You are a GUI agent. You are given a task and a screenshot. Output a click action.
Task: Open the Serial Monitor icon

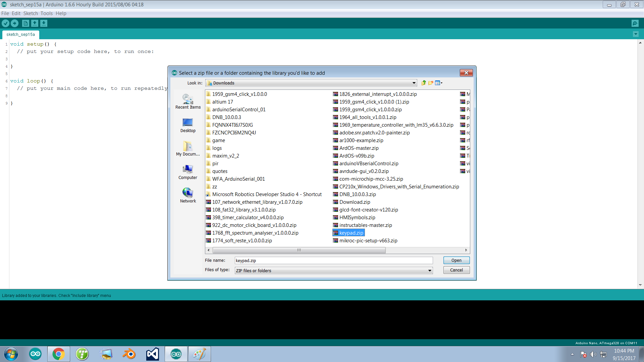(635, 23)
